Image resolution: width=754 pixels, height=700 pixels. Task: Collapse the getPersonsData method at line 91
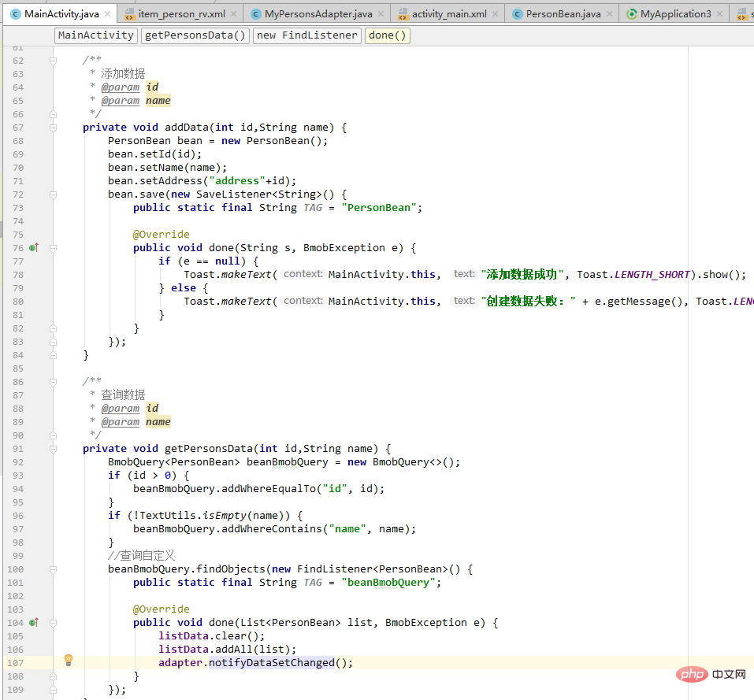tap(54, 449)
